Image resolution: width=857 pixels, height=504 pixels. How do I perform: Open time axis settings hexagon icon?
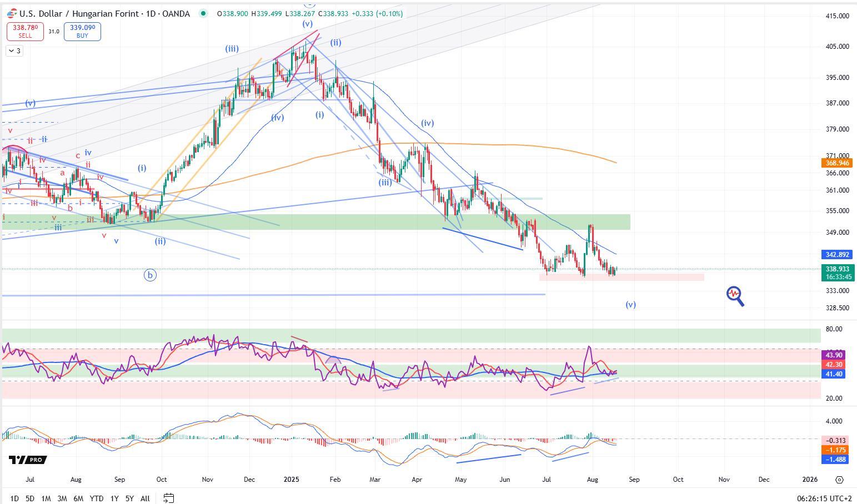coord(839,480)
